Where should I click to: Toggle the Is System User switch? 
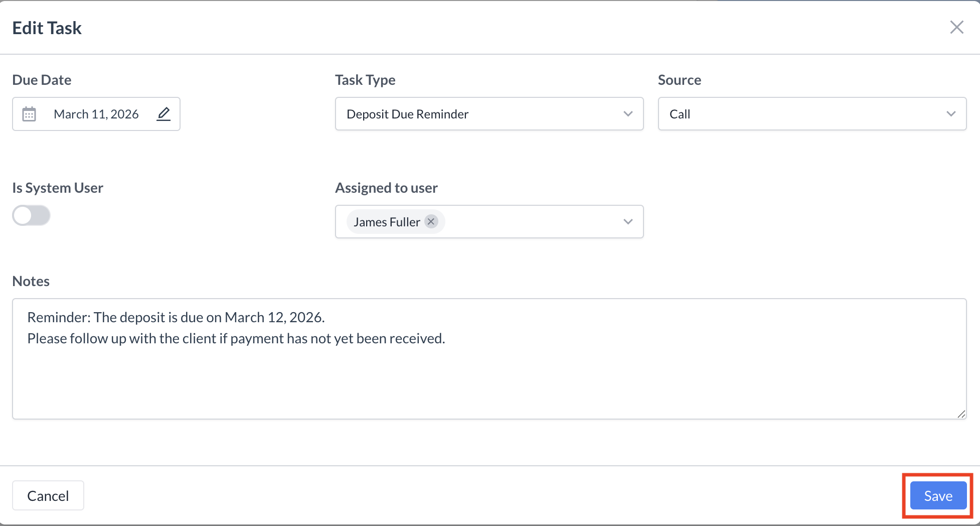pyautogui.click(x=31, y=216)
